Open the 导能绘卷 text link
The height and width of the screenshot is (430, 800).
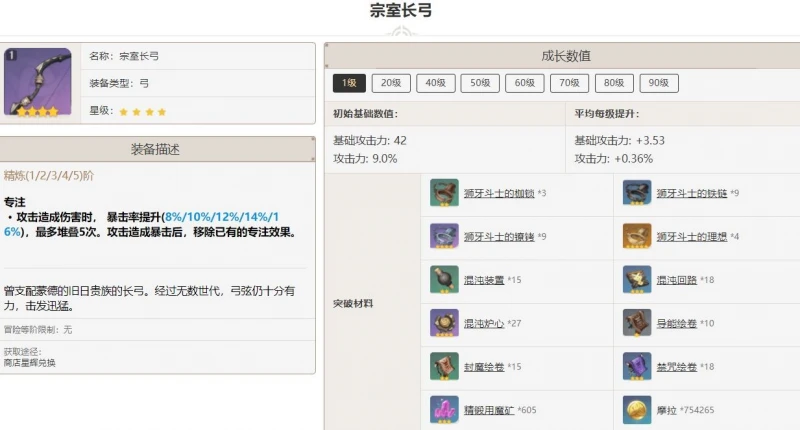(678, 323)
